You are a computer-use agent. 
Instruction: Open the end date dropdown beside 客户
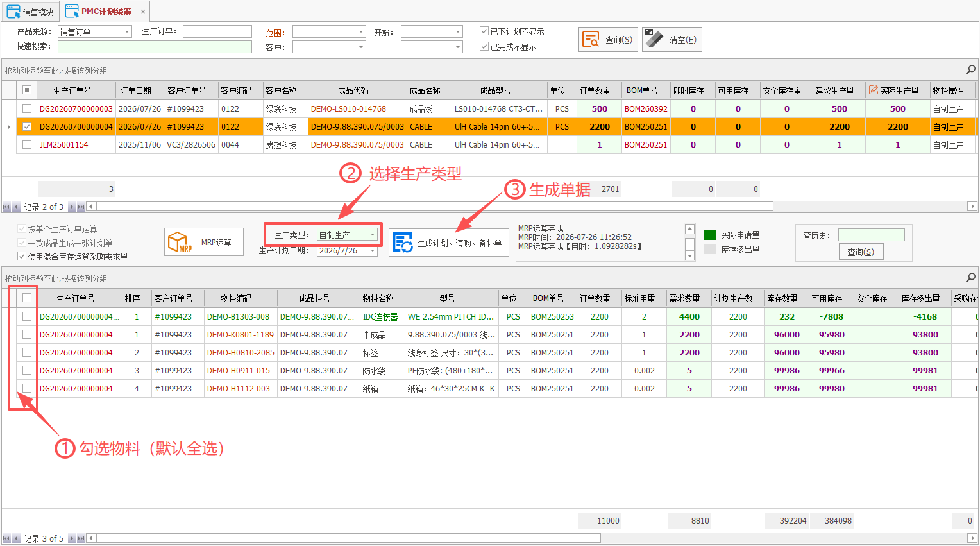coord(458,47)
